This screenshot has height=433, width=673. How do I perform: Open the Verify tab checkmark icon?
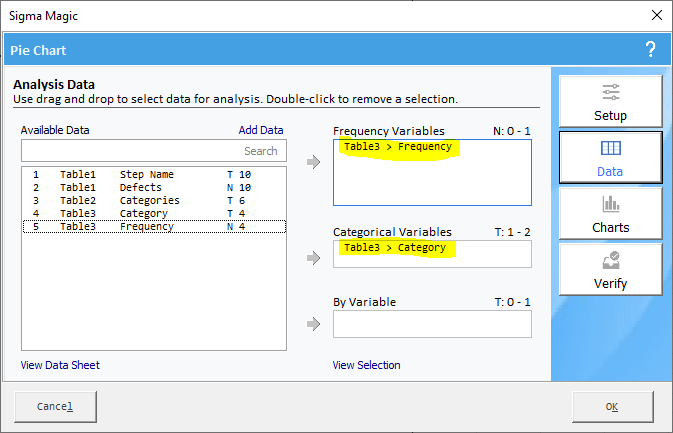(x=610, y=269)
